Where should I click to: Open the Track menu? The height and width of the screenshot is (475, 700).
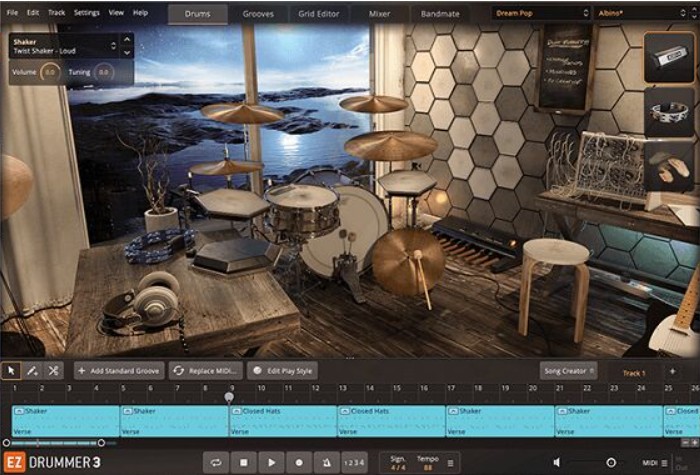pos(57,12)
